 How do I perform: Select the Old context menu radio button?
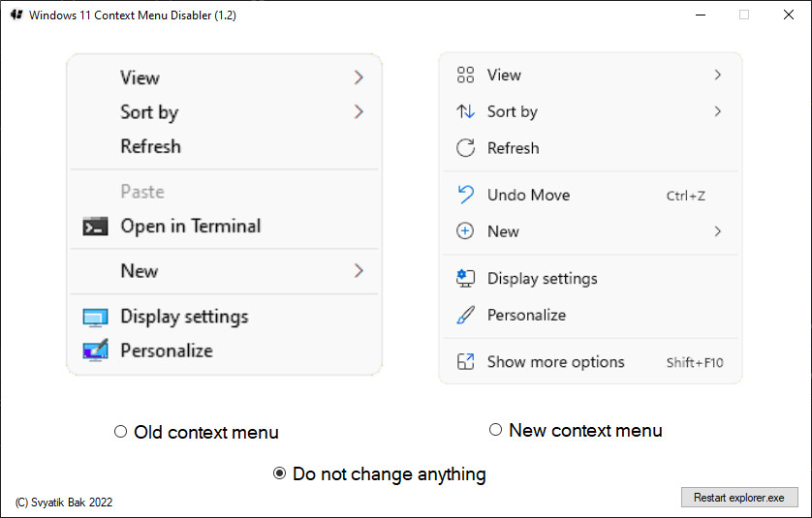coord(120,432)
